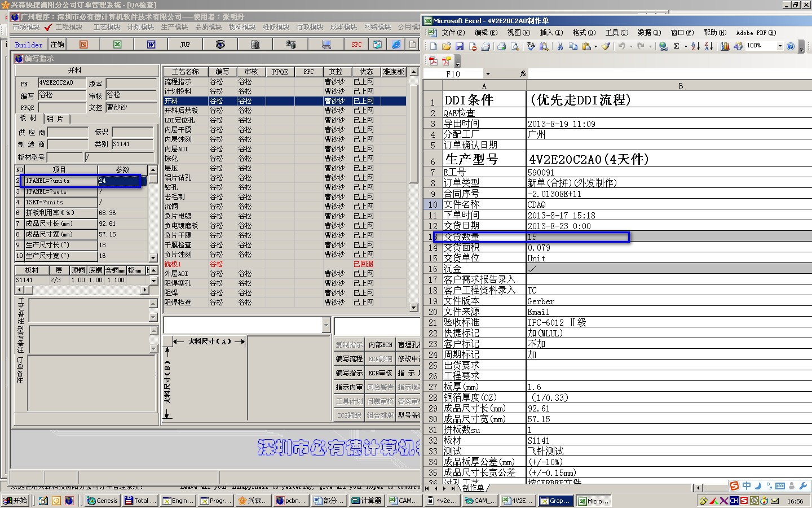812x508 pixels.
Task: Open the 格式 menu in Excel
Action: coord(584,33)
